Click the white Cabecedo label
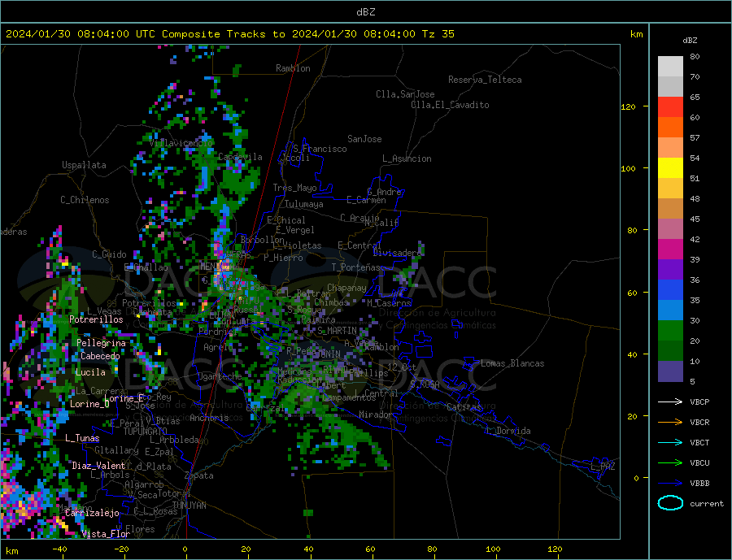 100,356
